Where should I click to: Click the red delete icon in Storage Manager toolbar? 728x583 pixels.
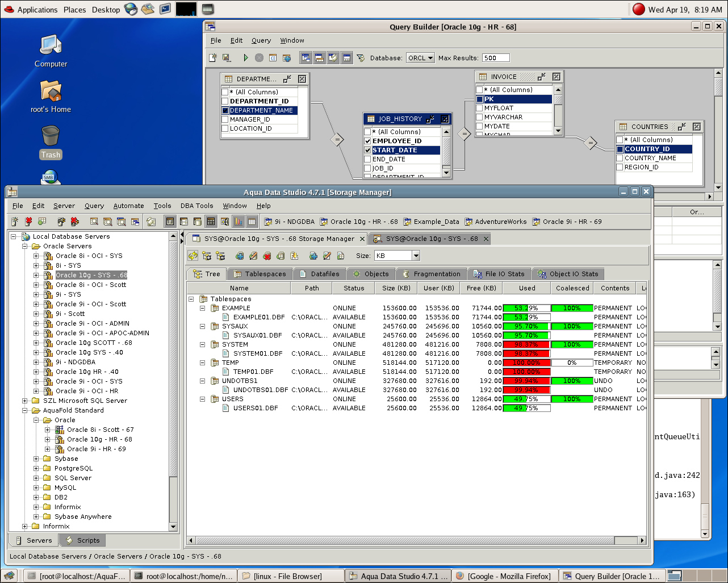(x=267, y=256)
